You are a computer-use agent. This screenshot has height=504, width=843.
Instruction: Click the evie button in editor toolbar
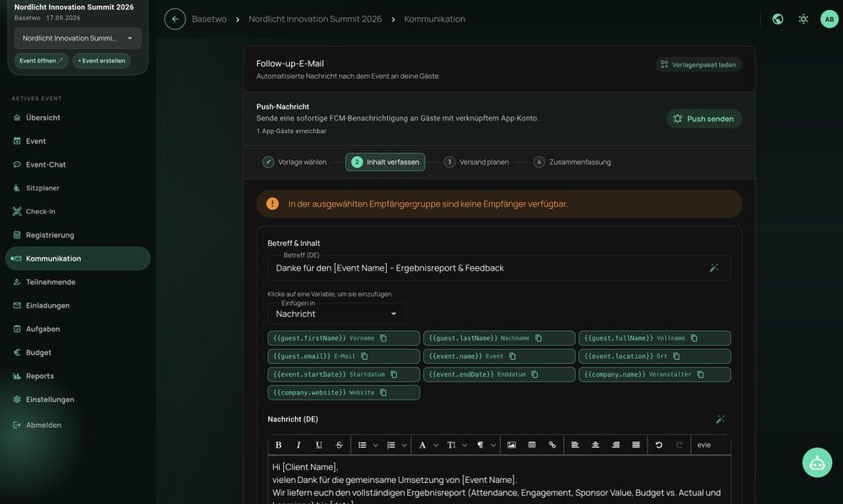(704, 445)
